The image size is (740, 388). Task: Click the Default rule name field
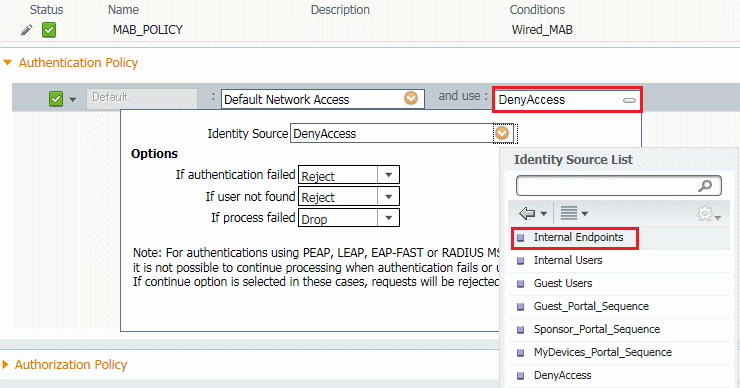142,99
